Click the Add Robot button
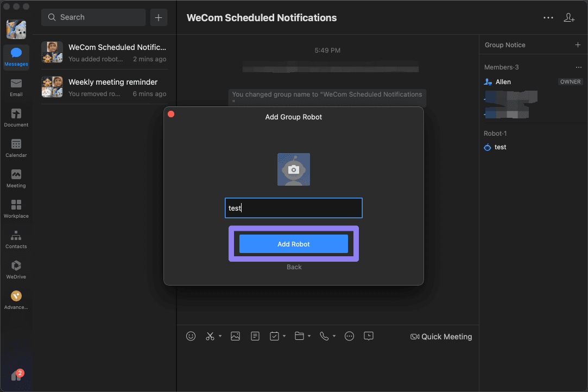The image size is (588, 392). 294,244
